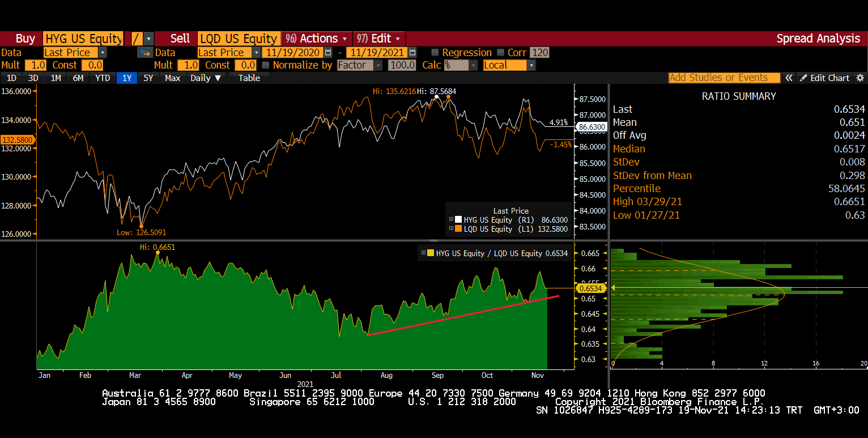Click the Corr period 120 field
The height and width of the screenshot is (438, 868).
[x=540, y=53]
